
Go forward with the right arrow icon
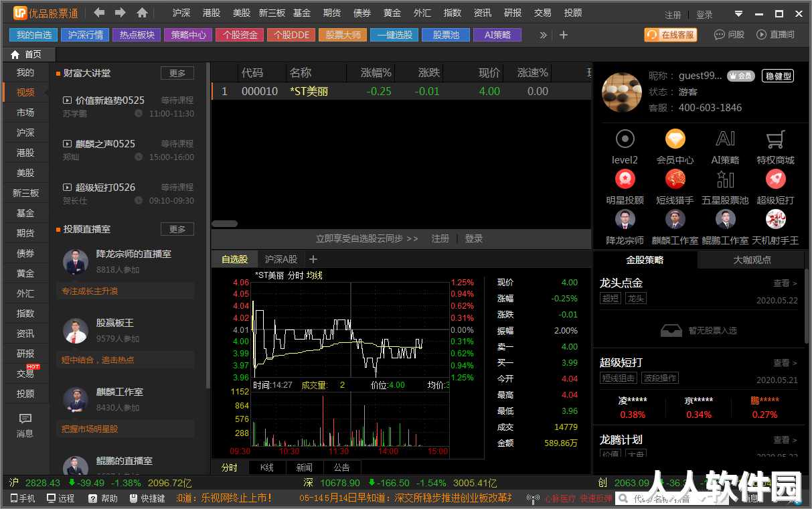pos(120,13)
